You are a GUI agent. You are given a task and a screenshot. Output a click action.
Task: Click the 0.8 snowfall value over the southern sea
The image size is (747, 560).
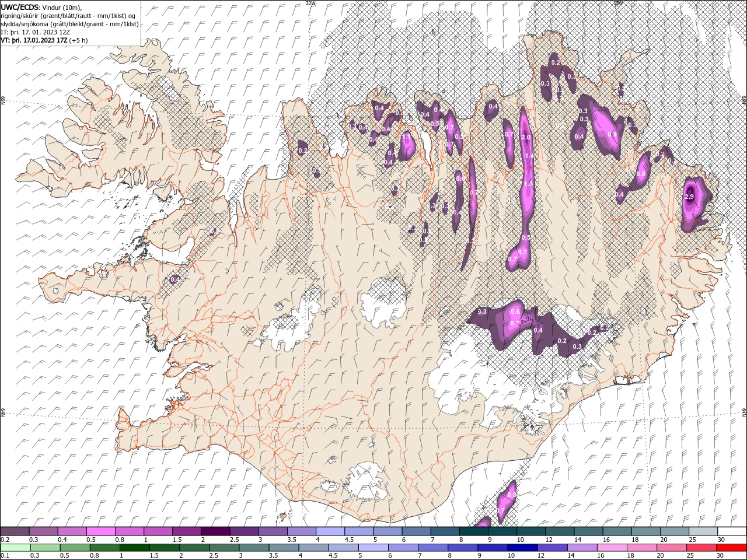point(512,495)
